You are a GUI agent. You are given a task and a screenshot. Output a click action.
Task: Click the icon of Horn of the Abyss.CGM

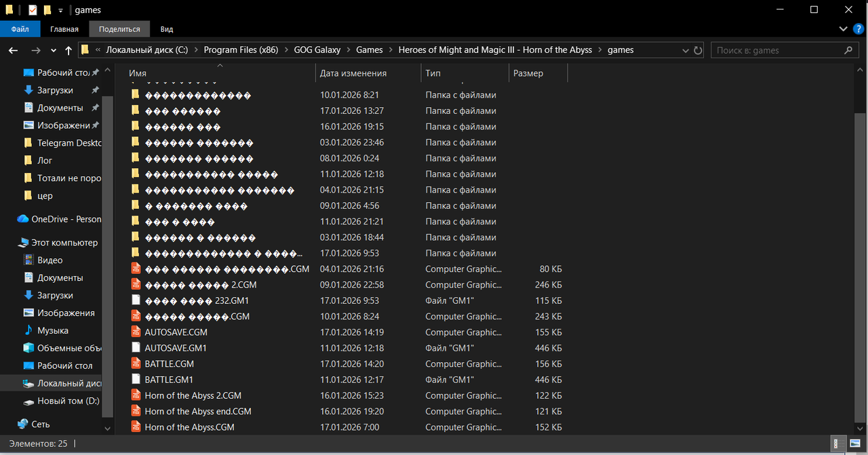(136, 427)
